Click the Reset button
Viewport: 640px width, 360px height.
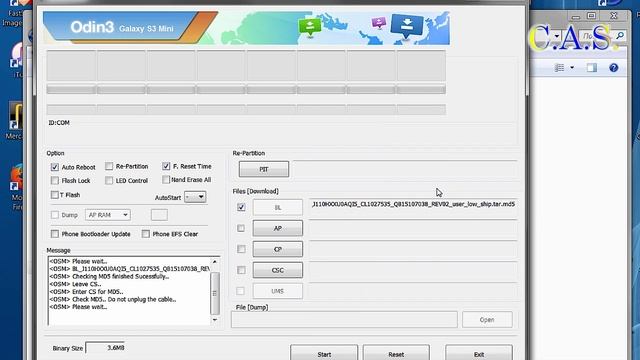(396, 353)
